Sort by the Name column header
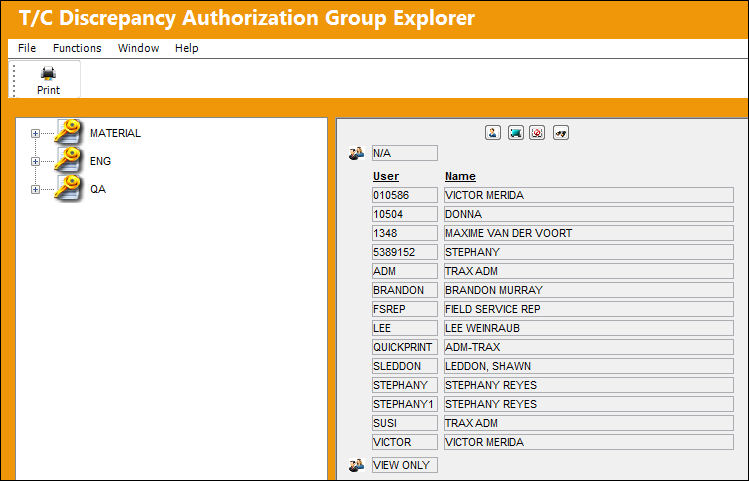Viewport: 749px width, 481px height. click(x=460, y=176)
